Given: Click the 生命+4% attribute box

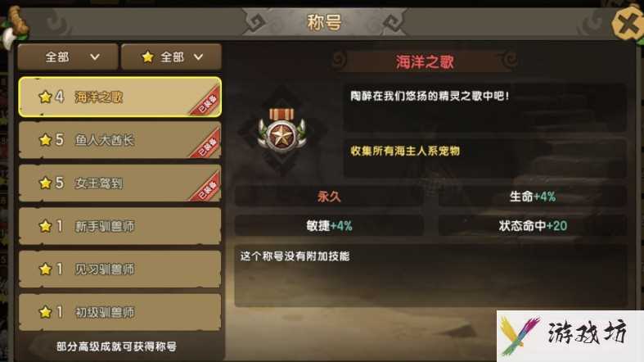Looking at the screenshot, I should 532,197.
